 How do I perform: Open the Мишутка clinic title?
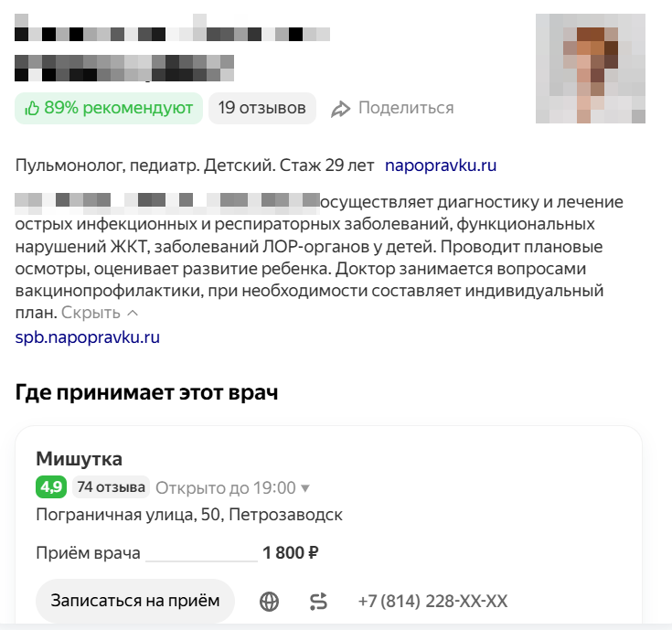80,459
